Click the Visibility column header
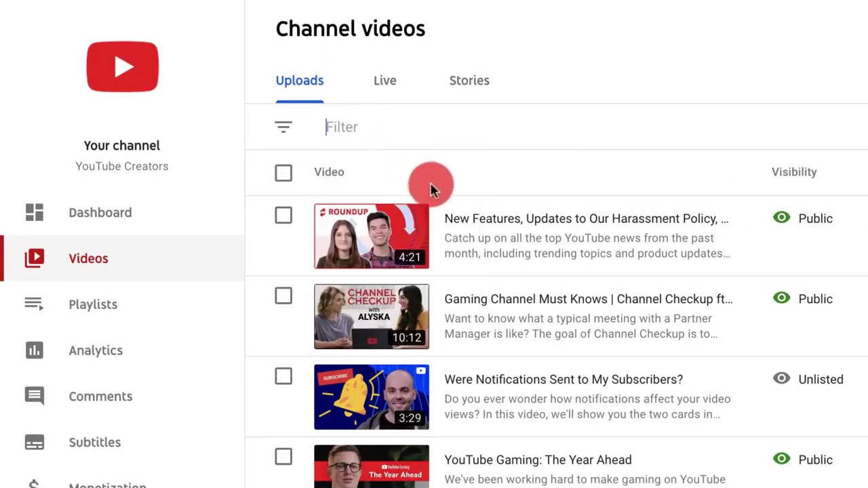 (794, 172)
